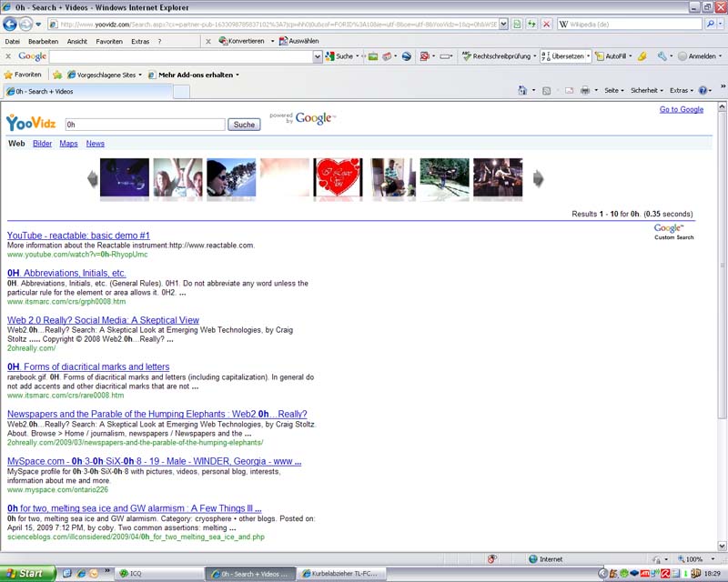Viewport: 728px width, 582px height.
Task: Open the Seite dropdown menu
Action: pos(613,91)
